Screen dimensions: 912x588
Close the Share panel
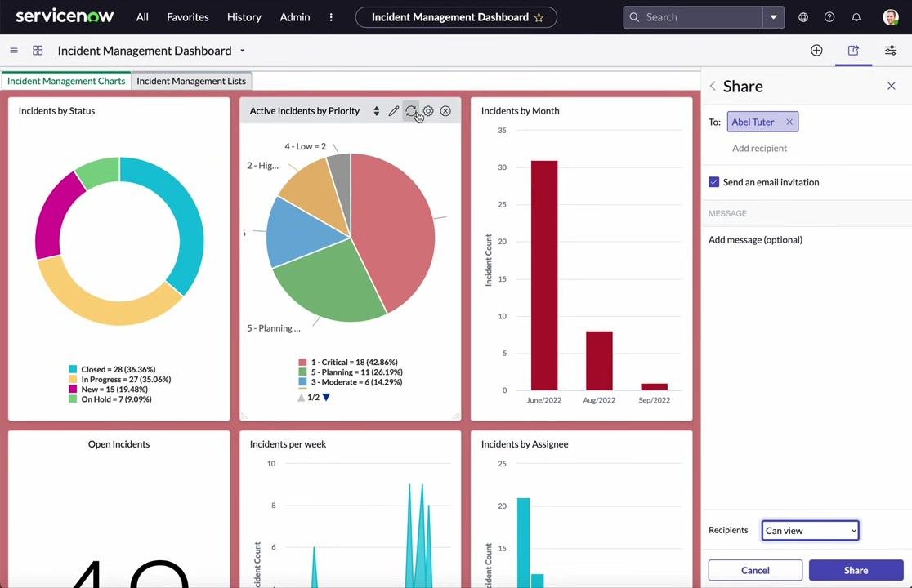coord(891,86)
